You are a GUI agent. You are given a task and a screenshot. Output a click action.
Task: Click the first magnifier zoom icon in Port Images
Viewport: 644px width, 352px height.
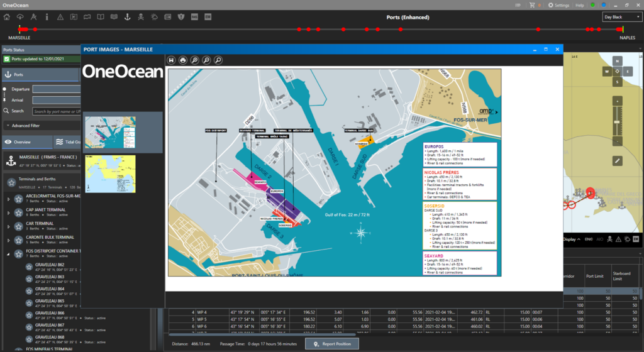point(195,60)
